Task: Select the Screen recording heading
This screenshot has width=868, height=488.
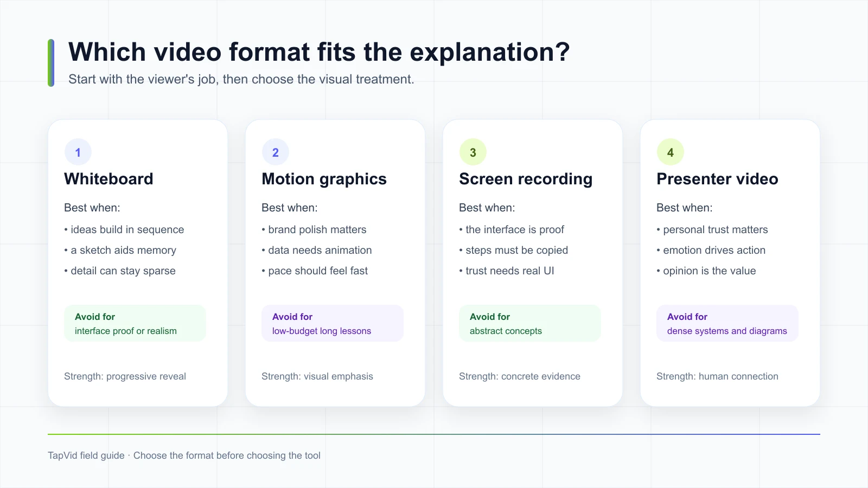Action: [526, 179]
